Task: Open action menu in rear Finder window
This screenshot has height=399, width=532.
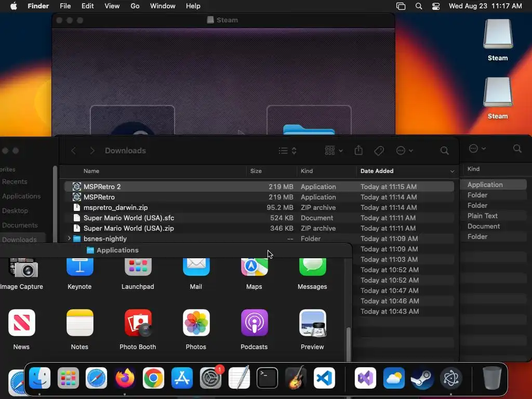Action: click(x=477, y=148)
